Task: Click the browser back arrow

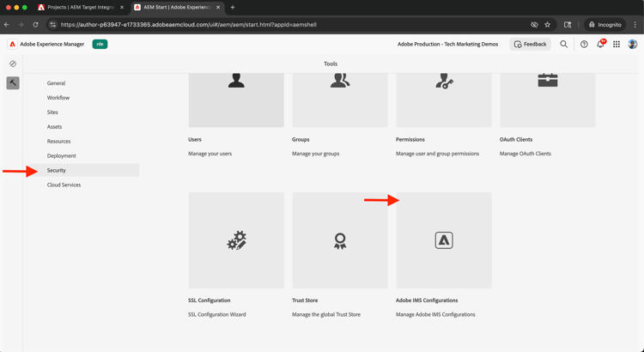Action: [7, 25]
